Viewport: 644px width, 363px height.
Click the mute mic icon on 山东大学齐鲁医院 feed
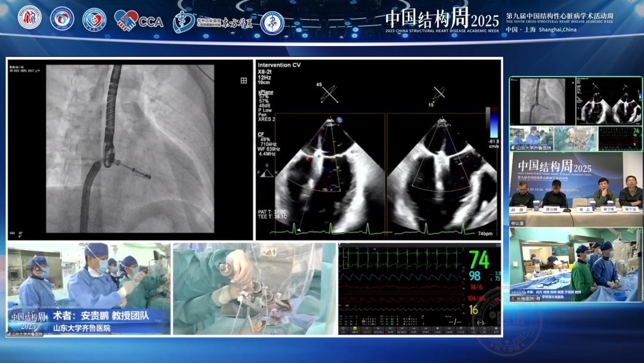tap(513, 147)
